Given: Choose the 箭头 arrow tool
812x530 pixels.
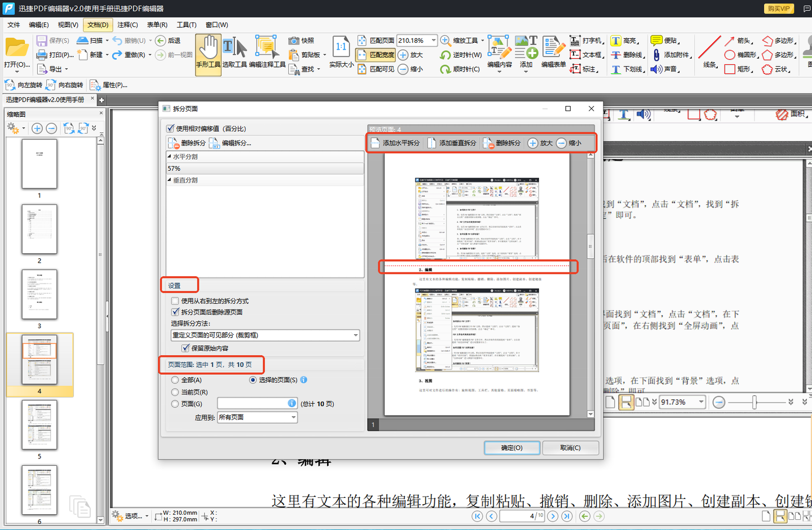Looking at the screenshot, I should click(x=738, y=41).
